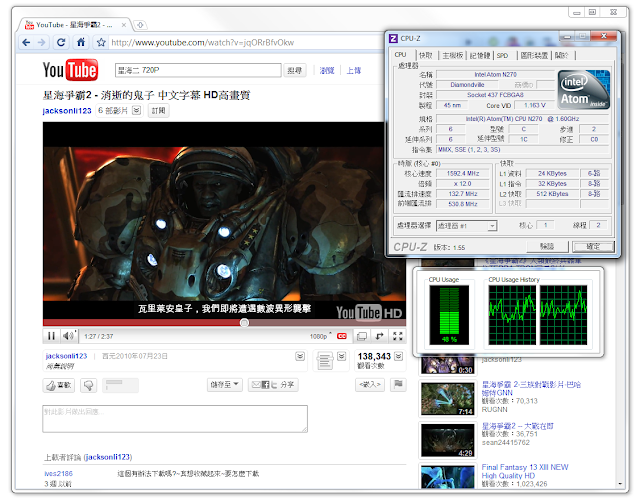Switch to Memory tab in CPU-Z

tap(480, 55)
